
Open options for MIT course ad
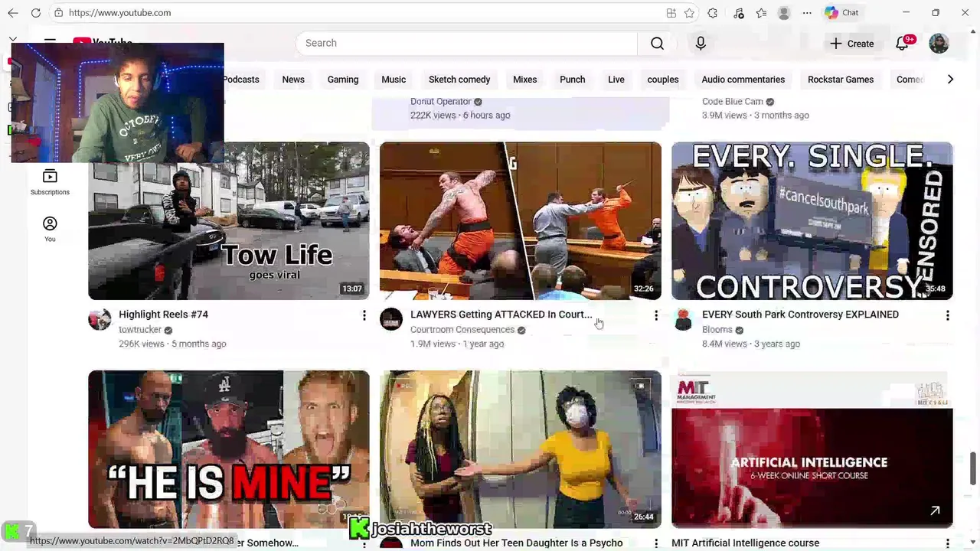pyautogui.click(x=948, y=543)
